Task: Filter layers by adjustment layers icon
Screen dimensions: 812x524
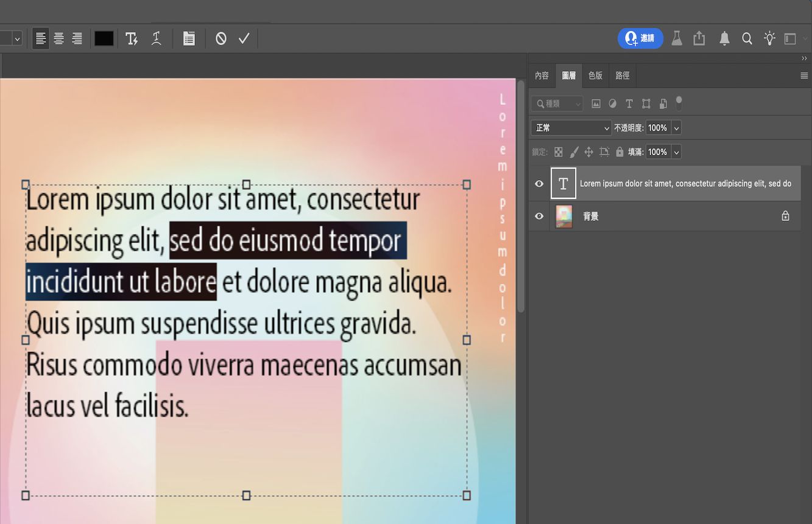Action: [613, 104]
